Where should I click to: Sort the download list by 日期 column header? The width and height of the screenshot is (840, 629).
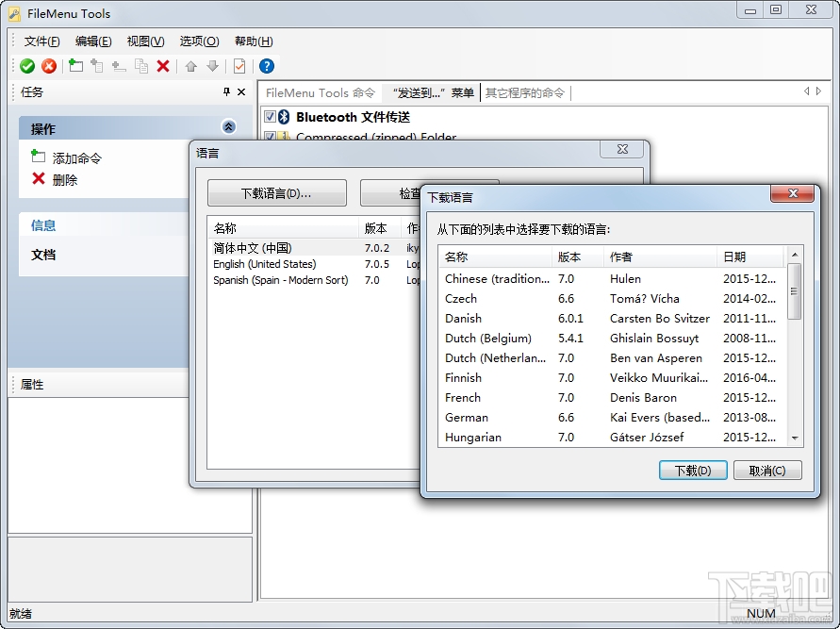(750, 257)
